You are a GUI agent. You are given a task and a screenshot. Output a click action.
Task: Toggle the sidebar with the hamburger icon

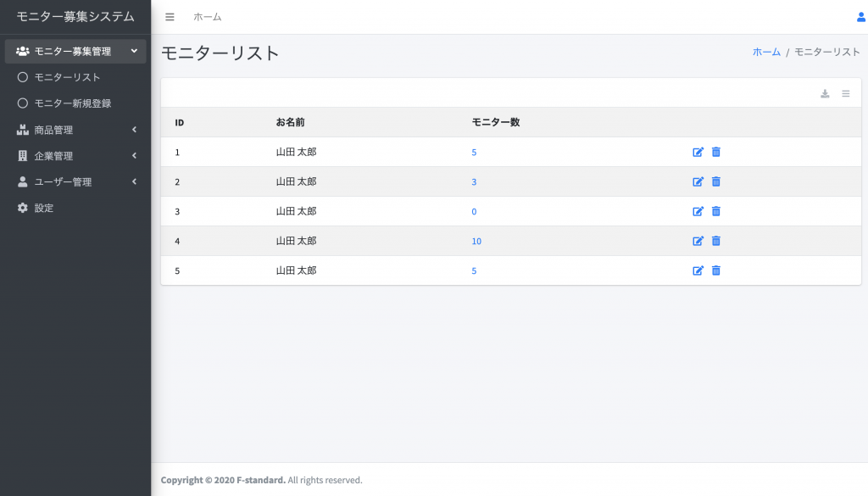pyautogui.click(x=170, y=17)
